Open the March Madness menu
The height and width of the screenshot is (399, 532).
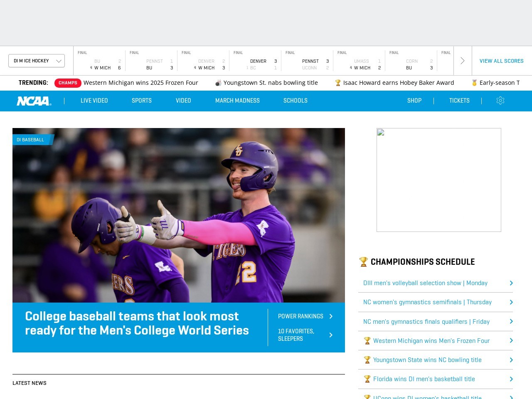(x=237, y=101)
